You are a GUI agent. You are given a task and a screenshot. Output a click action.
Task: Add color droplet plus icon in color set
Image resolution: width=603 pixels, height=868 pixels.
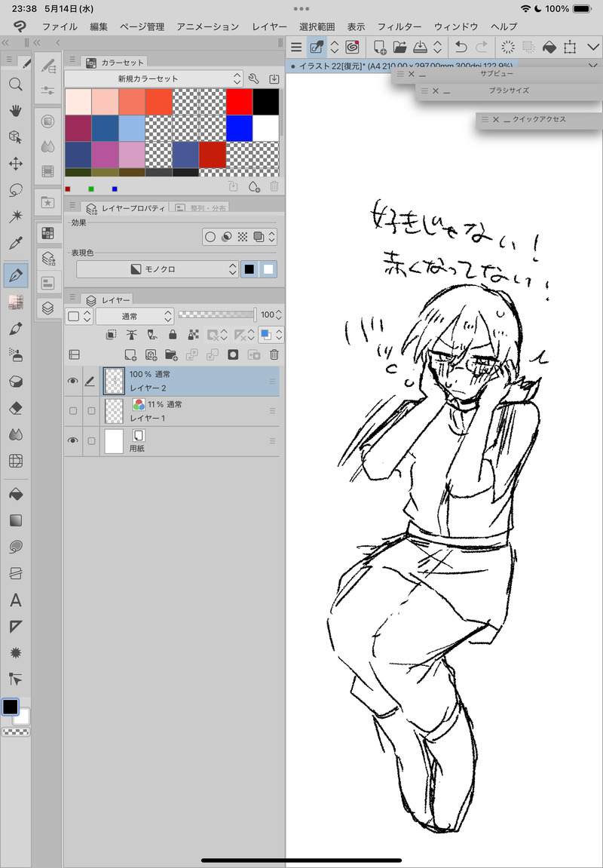point(254,186)
